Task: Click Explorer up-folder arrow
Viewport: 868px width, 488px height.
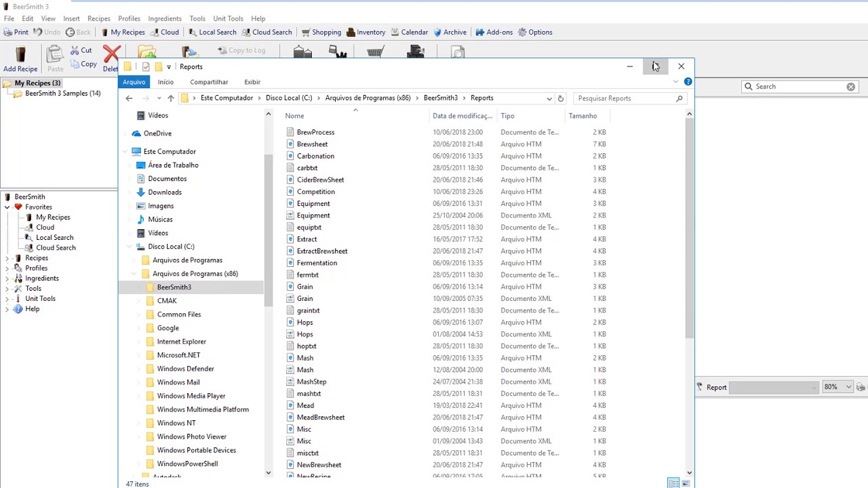Action: point(170,98)
